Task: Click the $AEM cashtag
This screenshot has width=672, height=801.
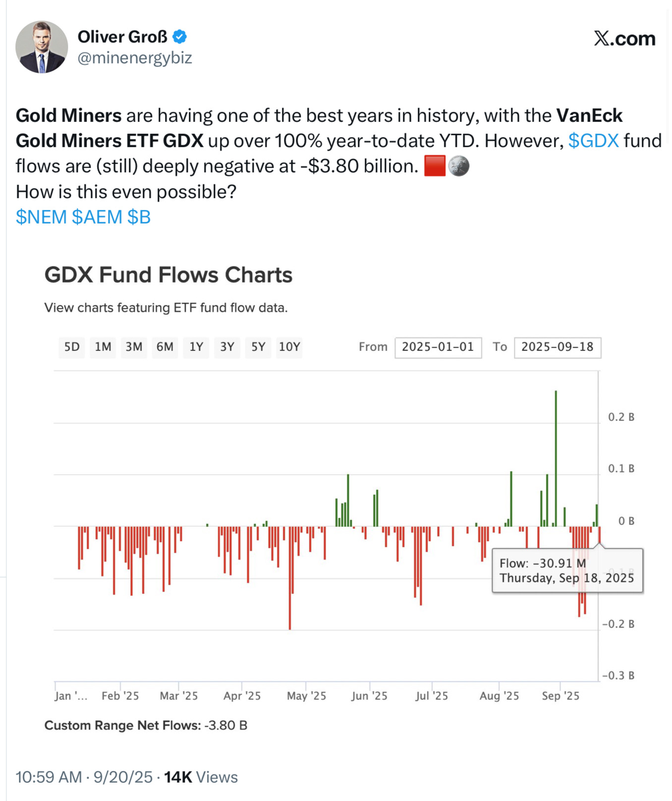Action: point(97,217)
